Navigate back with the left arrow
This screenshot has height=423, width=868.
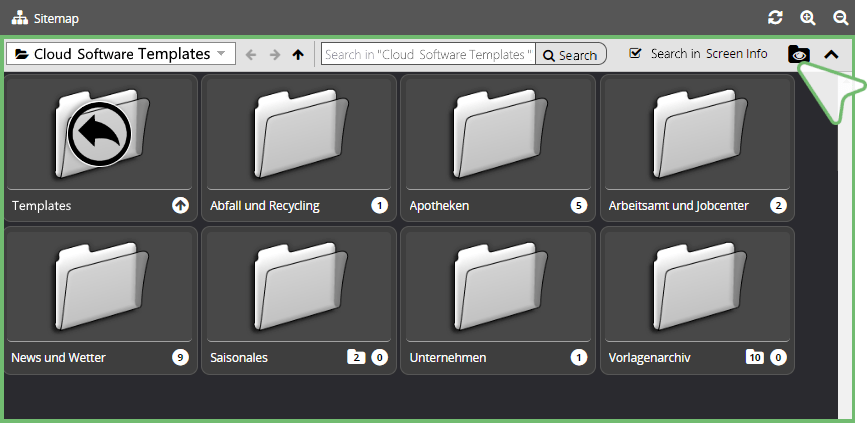pyautogui.click(x=251, y=55)
